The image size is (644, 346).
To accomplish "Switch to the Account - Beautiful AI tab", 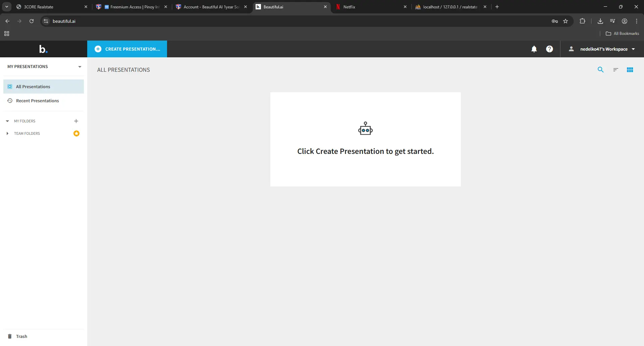I will [211, 7].
